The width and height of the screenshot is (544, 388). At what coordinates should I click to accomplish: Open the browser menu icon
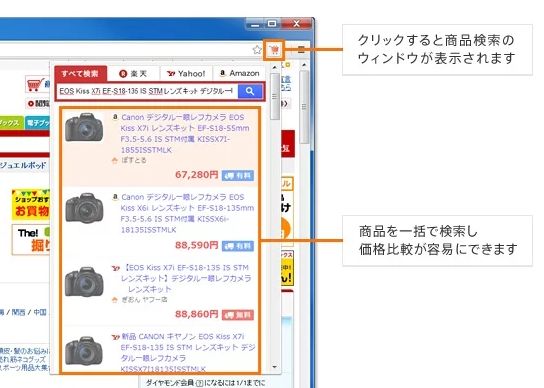pyautogui.click(x=301, y=50)
